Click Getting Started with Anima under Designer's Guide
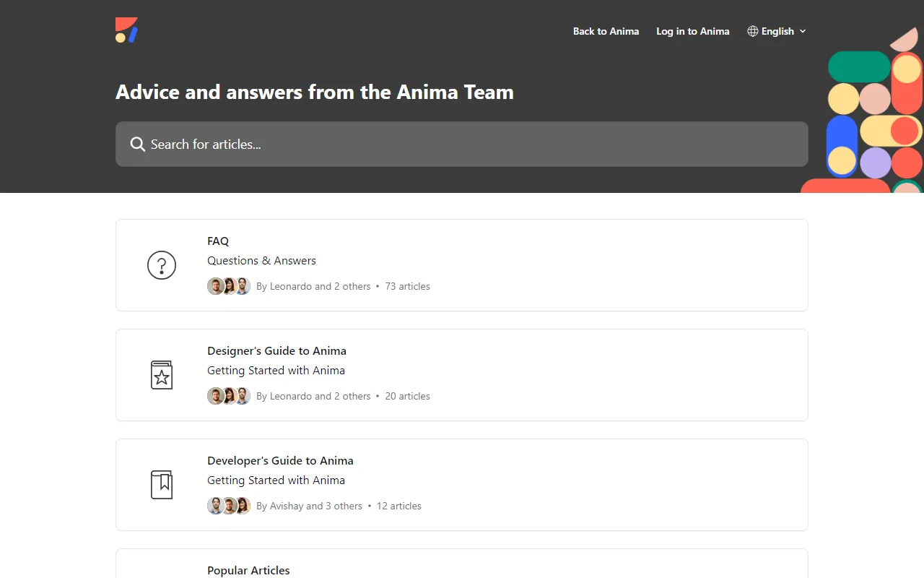This screenshot has width=924, height=578. pyautogui.click(x=276, y=370)
